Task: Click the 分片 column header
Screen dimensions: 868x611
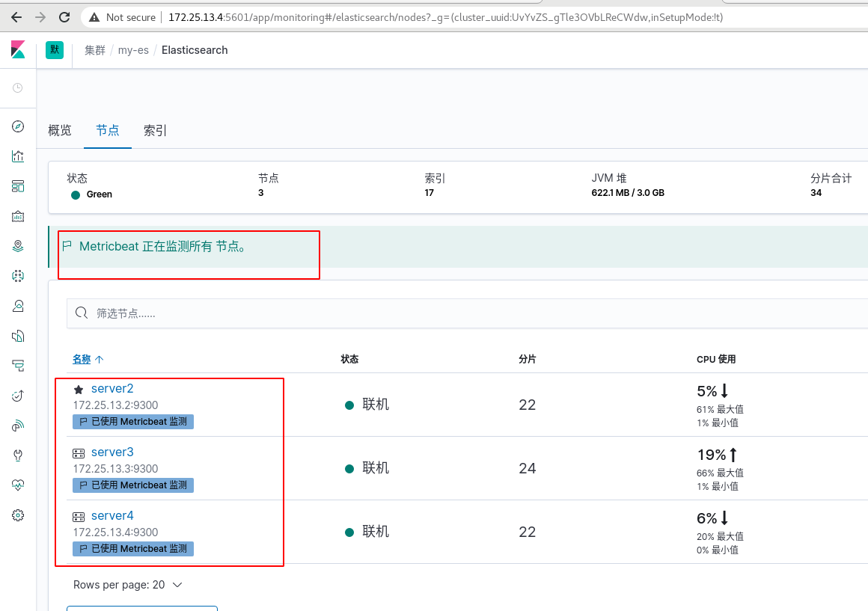Action: [x=528, y=359]
